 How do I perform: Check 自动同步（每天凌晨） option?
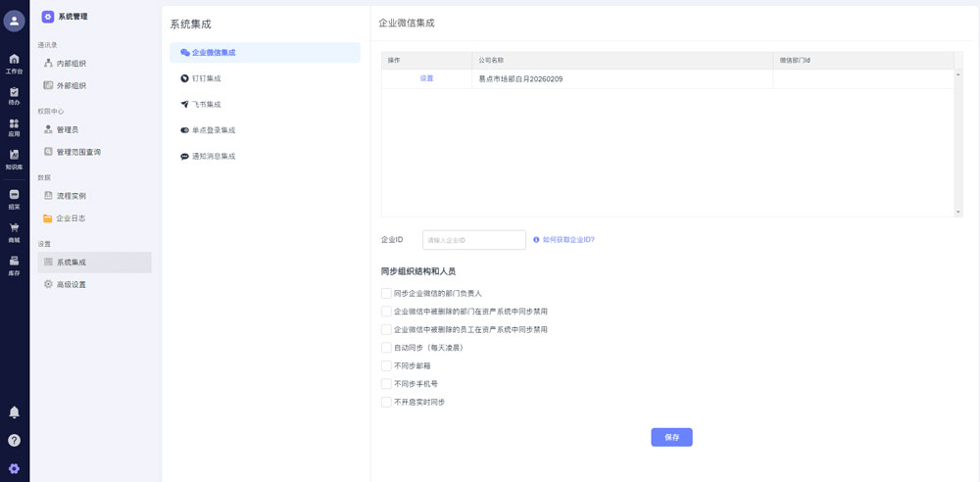pyautogui.click(x=386, y=347)
